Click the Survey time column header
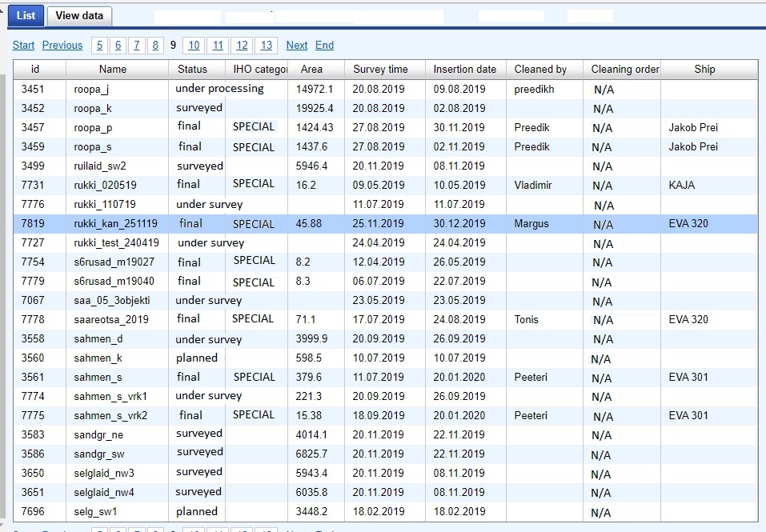Screen dimensions: 766x532 (x=380, y=70)
